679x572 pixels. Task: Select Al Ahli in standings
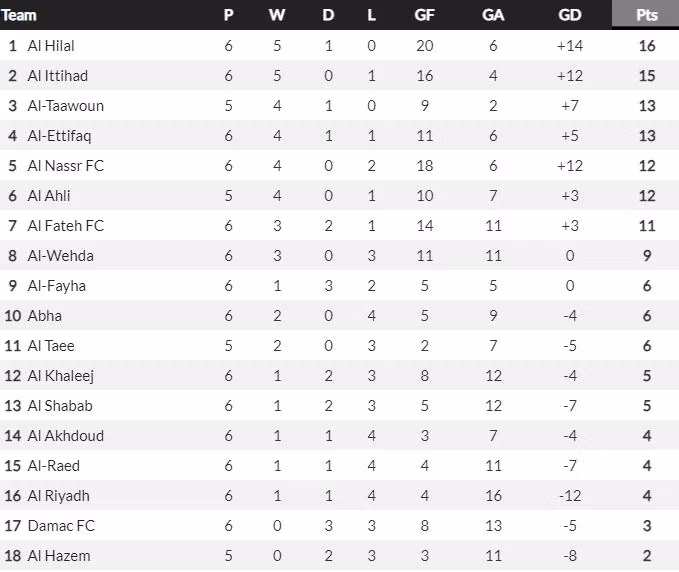click(49, 196)
